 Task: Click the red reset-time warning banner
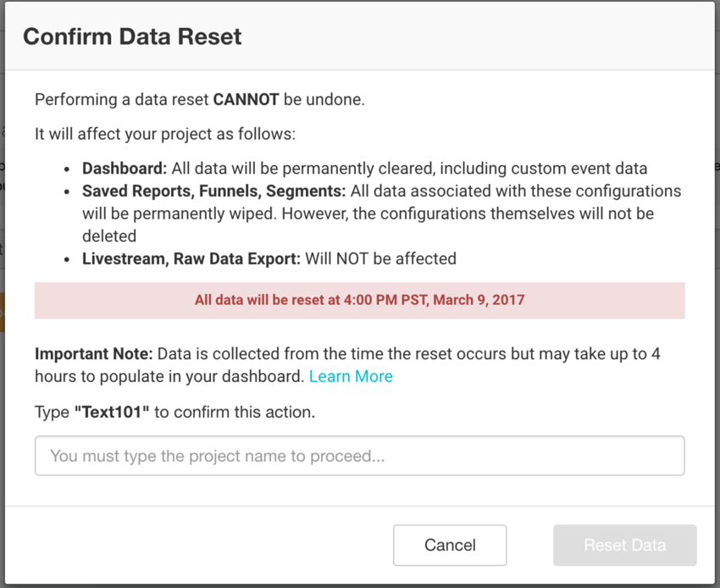pyautogui.click(x=359, y=300)
